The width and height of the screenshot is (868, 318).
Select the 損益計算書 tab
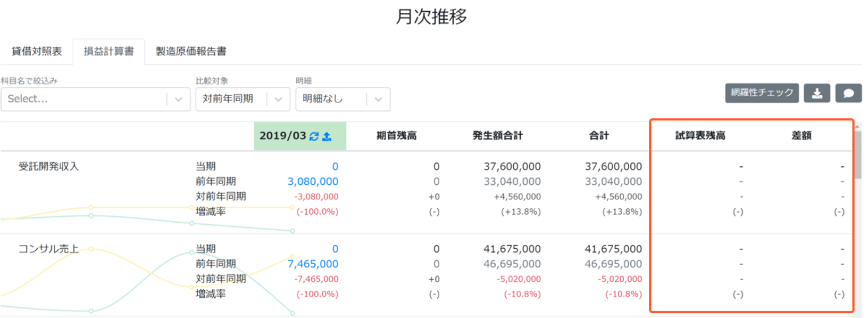[x=108, y=51]
